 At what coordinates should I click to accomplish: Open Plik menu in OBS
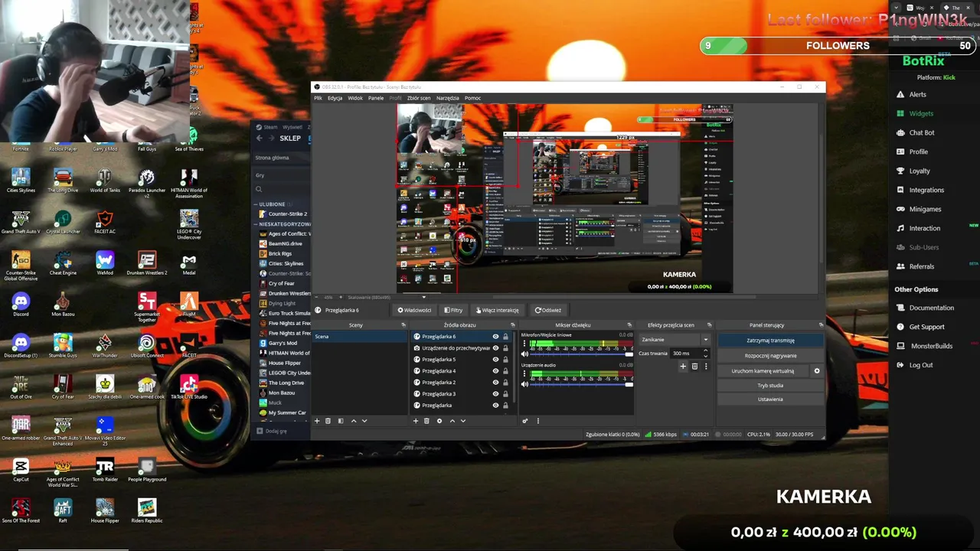click(318, 98)
